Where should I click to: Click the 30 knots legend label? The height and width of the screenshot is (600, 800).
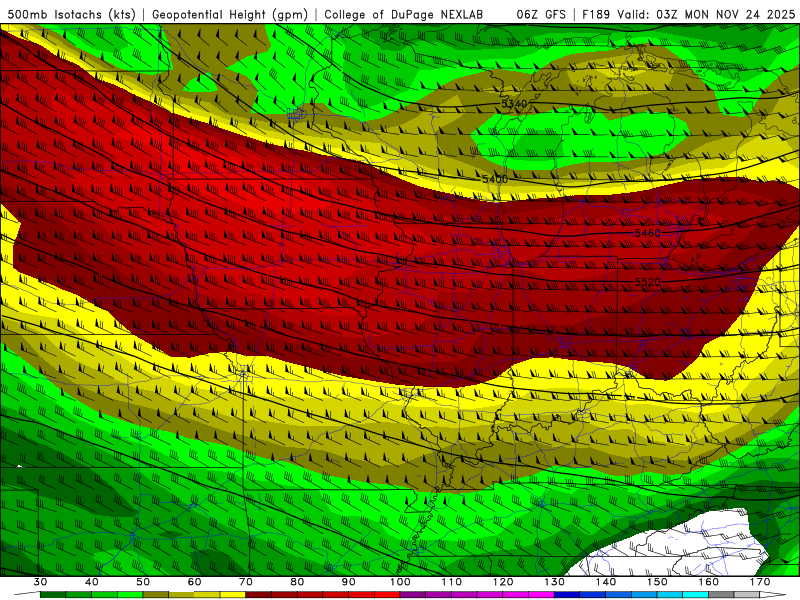click(40, 582)
